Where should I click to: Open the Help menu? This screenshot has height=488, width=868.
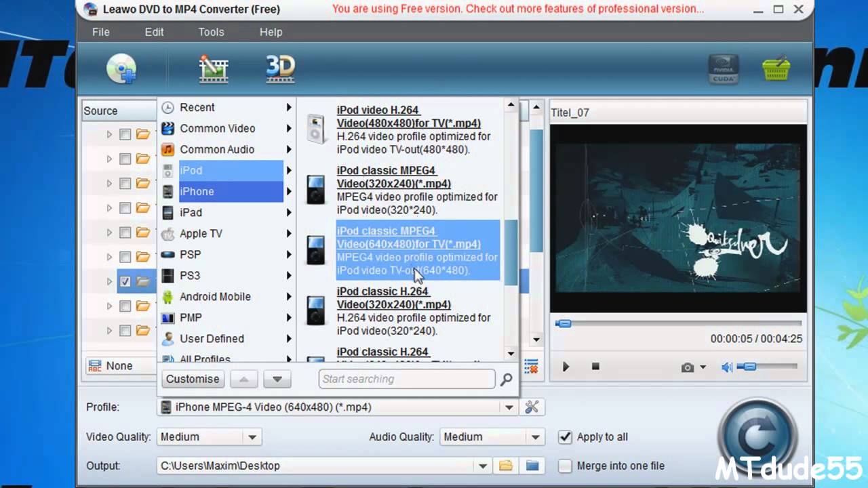[271, 32]
